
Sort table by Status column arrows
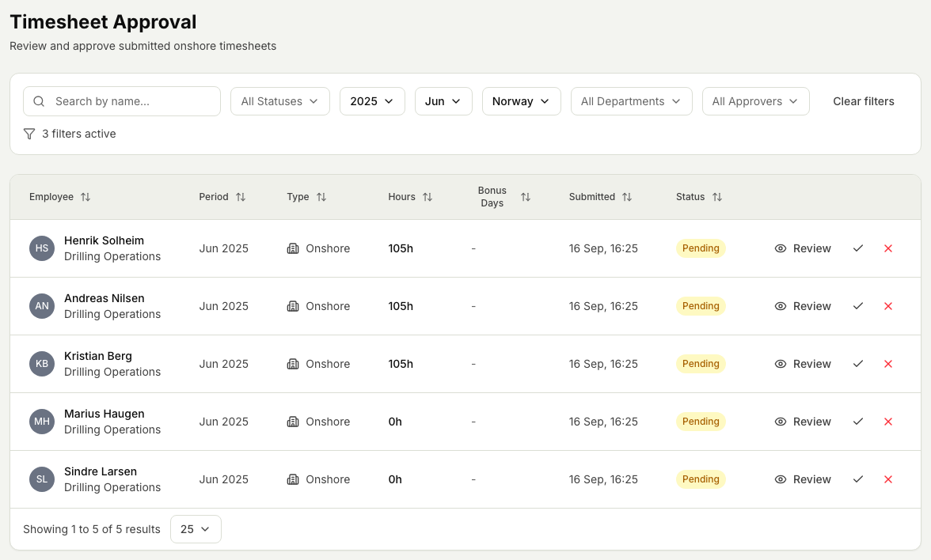[x=717, y=197]
